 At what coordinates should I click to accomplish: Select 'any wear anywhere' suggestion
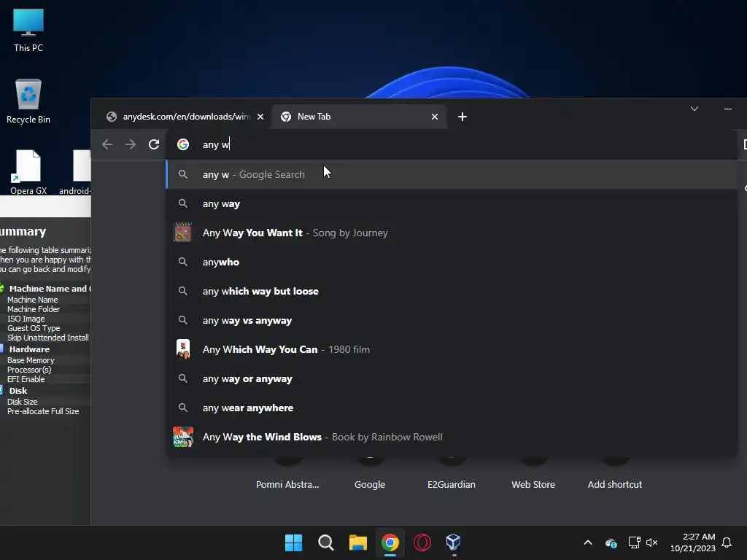(452, 408)
